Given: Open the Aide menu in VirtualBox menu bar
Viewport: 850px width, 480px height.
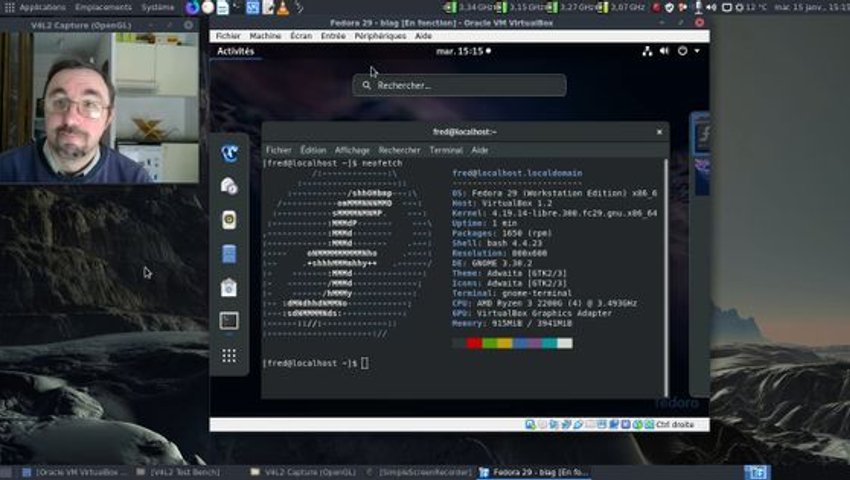Looking at the screenshot, I should (423, 36).
